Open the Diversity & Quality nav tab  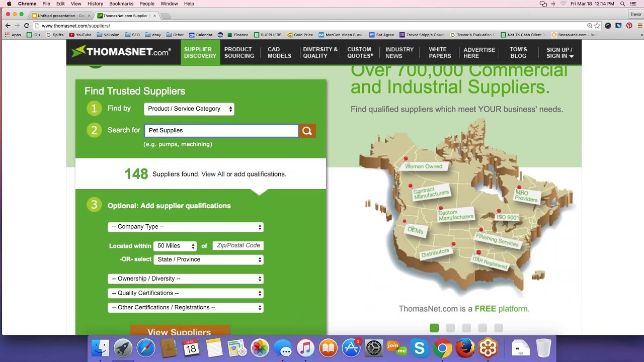[320, 53]
